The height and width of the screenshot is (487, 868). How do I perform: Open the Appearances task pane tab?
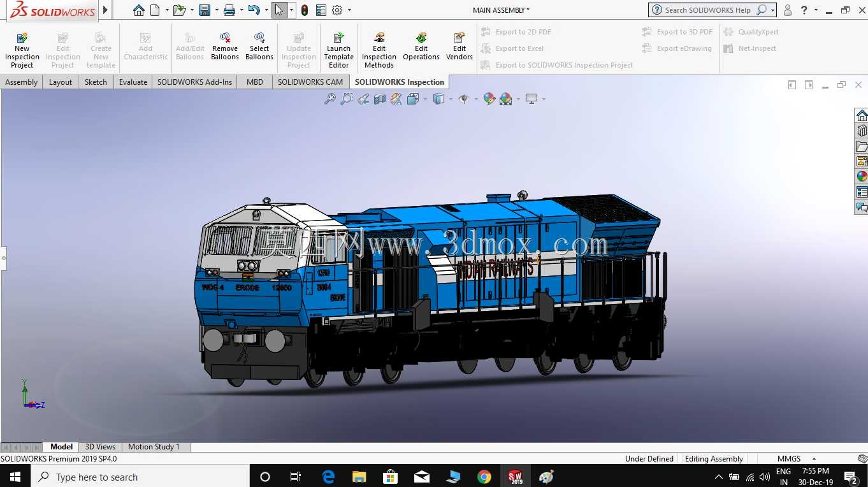click(862, 177)
